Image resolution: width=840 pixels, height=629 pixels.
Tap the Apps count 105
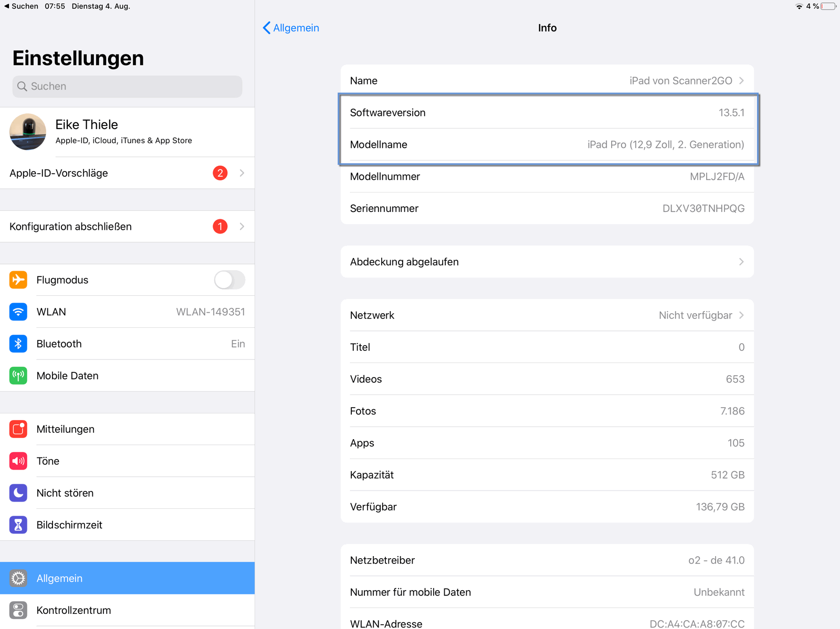click(x=736, y=443)
